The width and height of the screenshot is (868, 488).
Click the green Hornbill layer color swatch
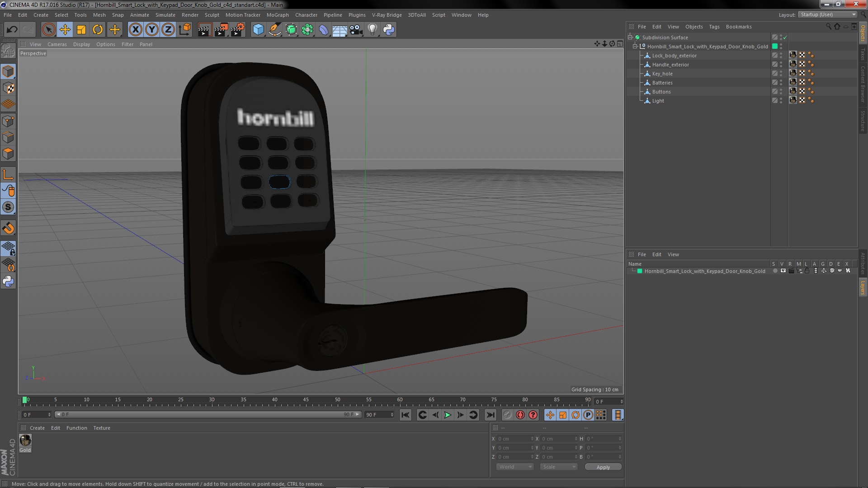click(x=640, y=271)
